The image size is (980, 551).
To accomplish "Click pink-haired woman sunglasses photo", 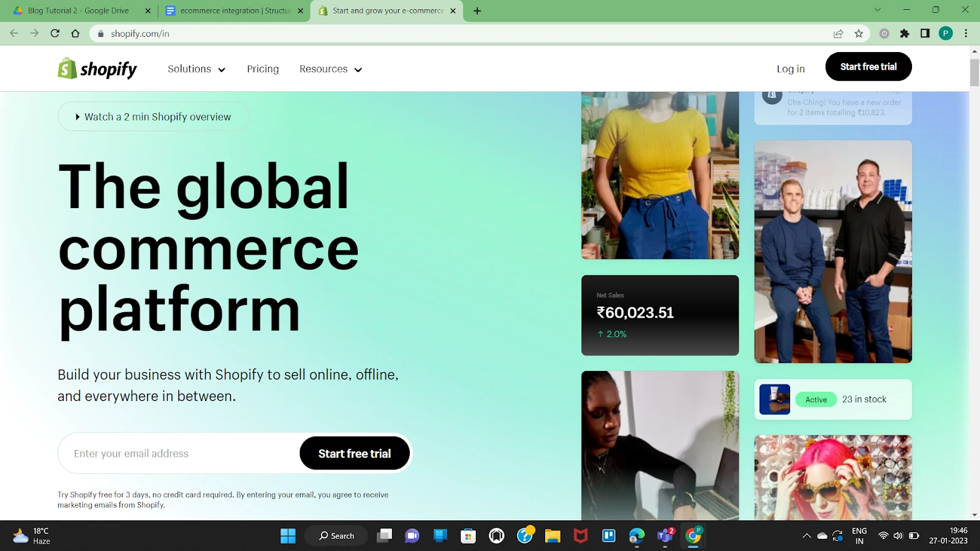I will 833,478.
